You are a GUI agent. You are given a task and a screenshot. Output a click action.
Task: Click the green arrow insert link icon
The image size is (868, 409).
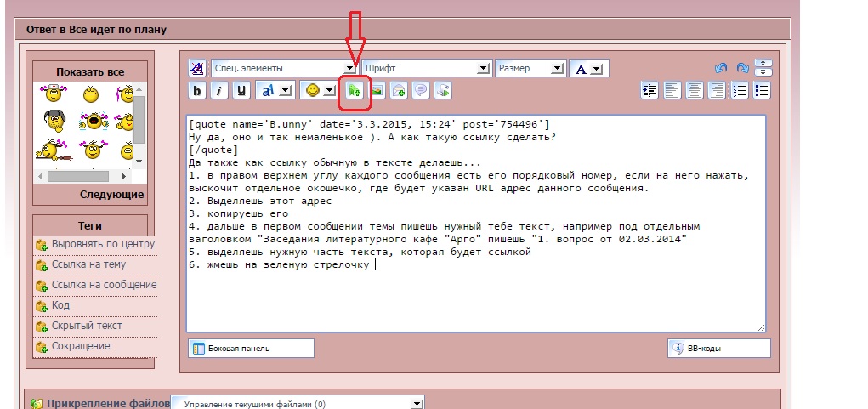click(x=355, y=90)
